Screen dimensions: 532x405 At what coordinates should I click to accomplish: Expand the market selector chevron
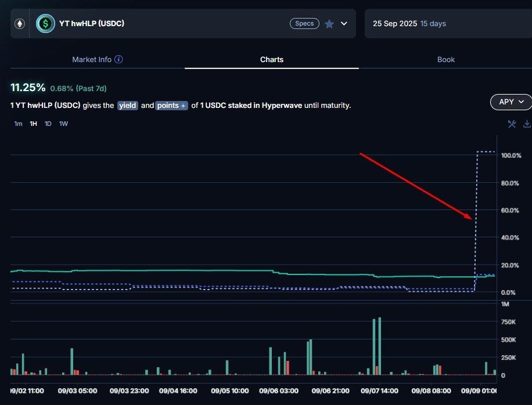click(344, 24)
